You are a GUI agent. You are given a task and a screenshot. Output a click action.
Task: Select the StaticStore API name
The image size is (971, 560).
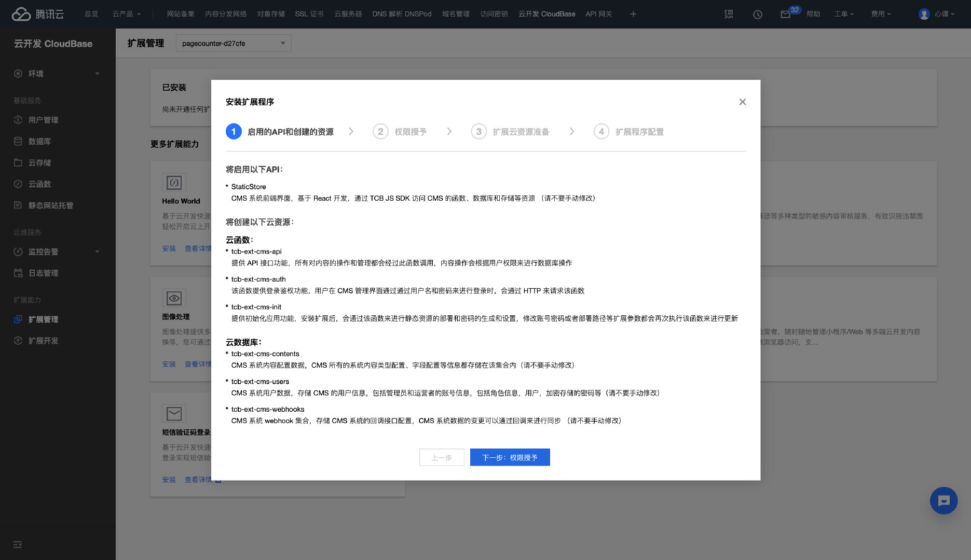249,187
